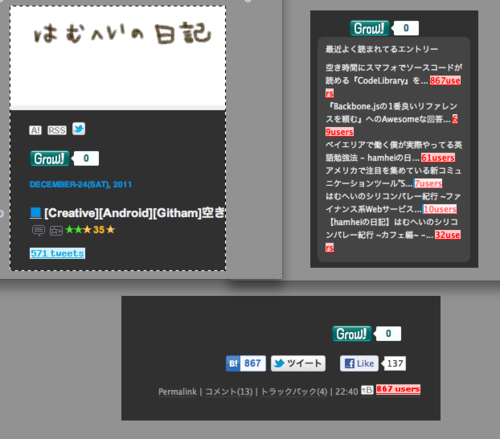Screen dimensions: 500x439
Task: Click the 137 likes count bubble
Action: [395, 363]
